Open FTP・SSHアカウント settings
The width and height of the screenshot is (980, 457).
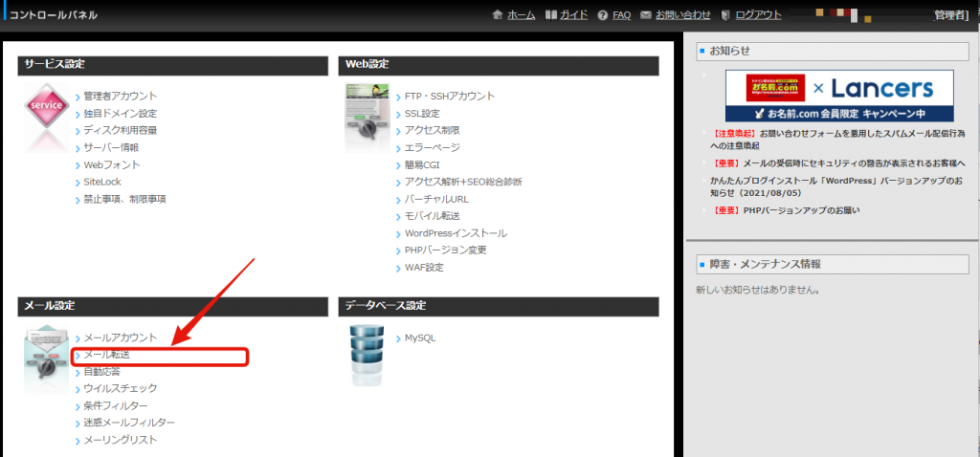coord(450,96)
